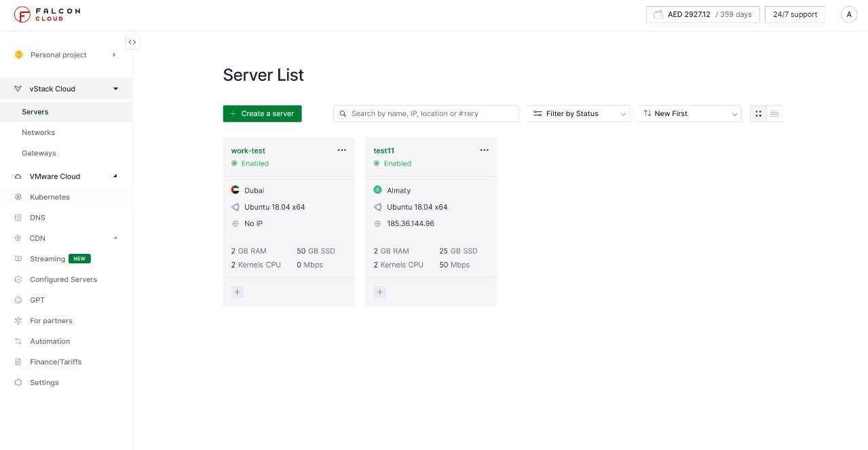
Task: Open the three-dot menu on work-test card
Action: (x=342, y=151)
